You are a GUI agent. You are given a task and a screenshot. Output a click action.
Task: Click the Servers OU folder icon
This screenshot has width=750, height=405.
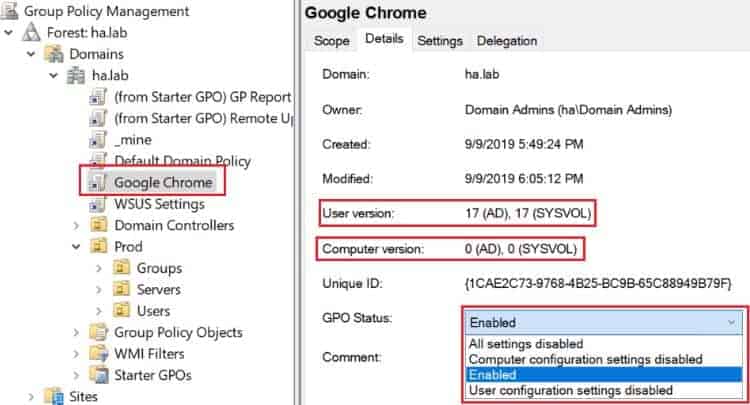click(121, 289)
